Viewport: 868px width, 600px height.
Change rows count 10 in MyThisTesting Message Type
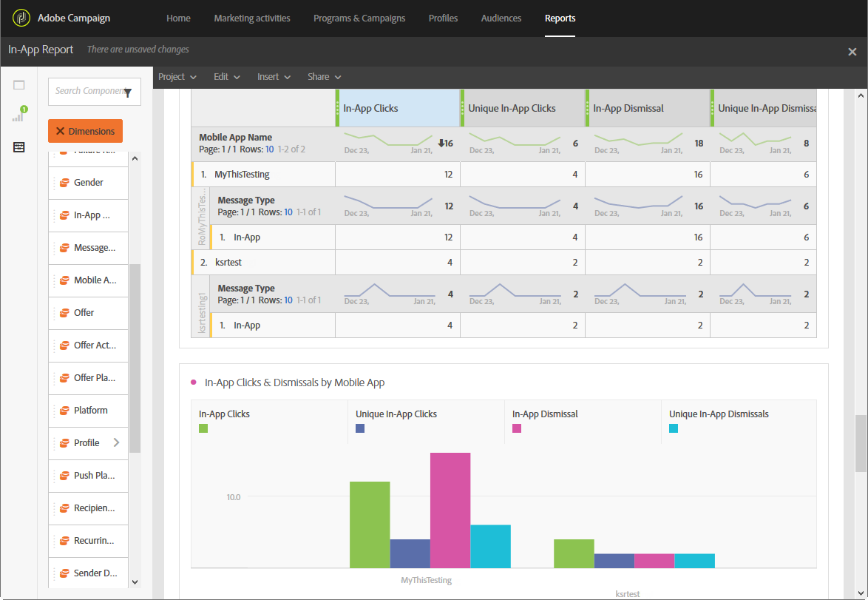(288, 212)
